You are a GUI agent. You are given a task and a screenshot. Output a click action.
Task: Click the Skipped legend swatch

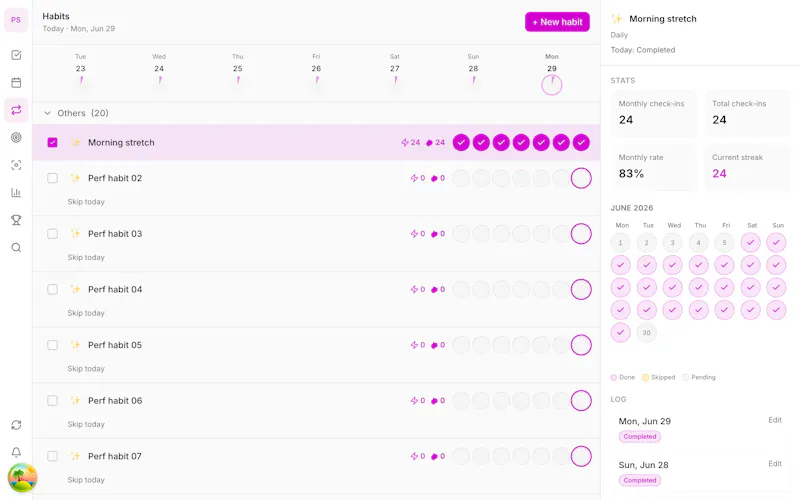(x=645, y=378)
